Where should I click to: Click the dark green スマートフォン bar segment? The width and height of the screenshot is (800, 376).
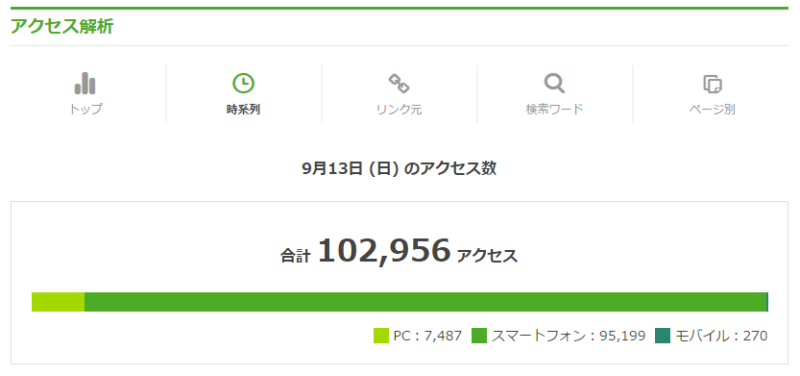coord(426,302)
